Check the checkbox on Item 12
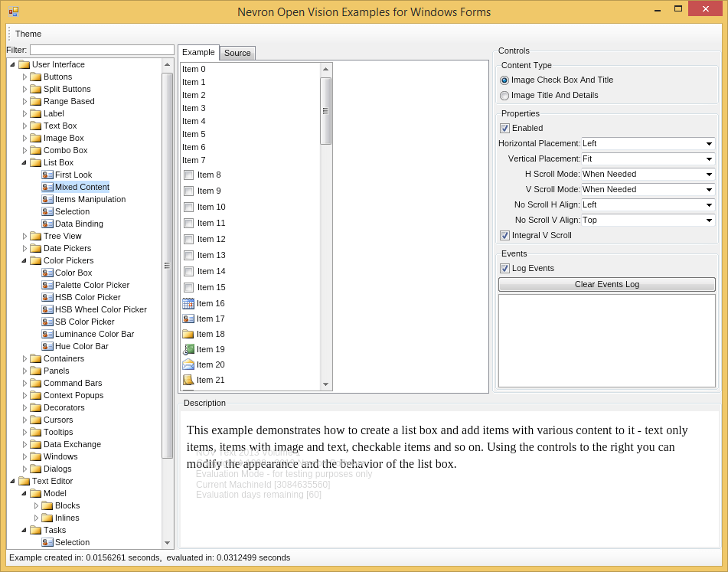The image size is (728, 572). (188, 239)
